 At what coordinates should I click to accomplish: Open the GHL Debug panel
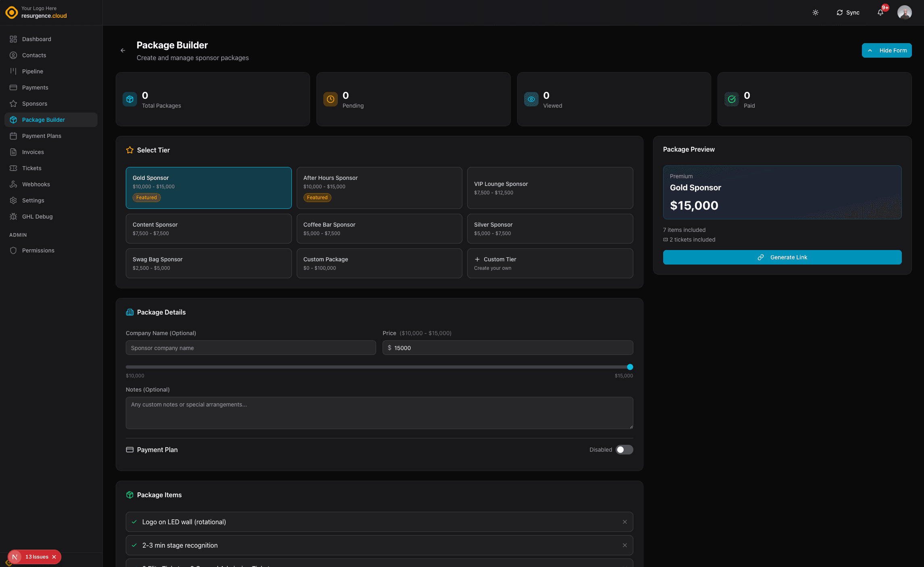point(37,216)
